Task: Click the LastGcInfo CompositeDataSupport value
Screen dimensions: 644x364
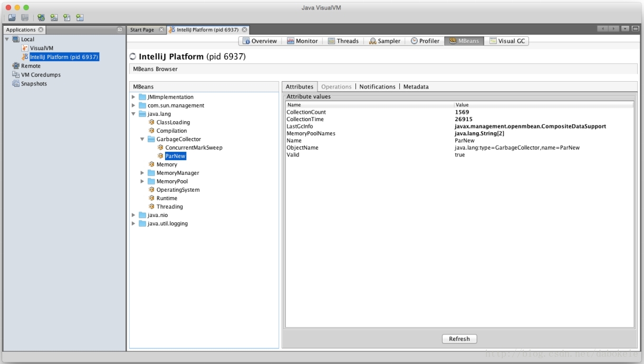Action: (x=530, y=126)
